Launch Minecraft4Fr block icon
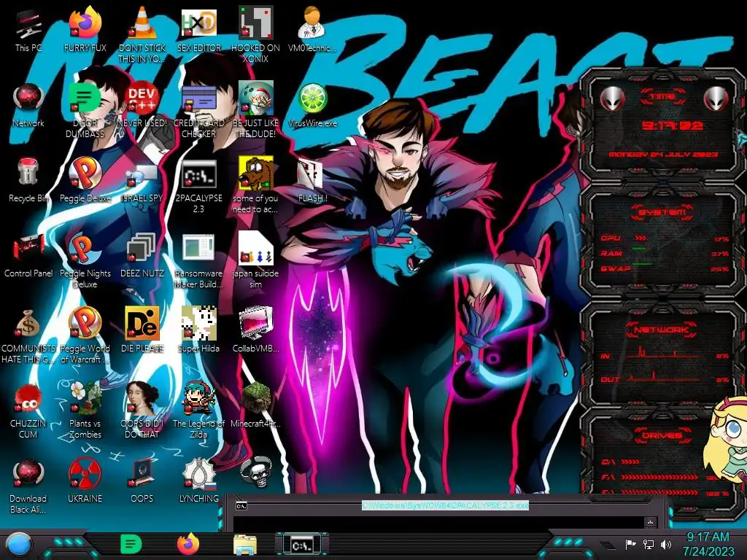The image size is (747, 560). click(255, 405)
